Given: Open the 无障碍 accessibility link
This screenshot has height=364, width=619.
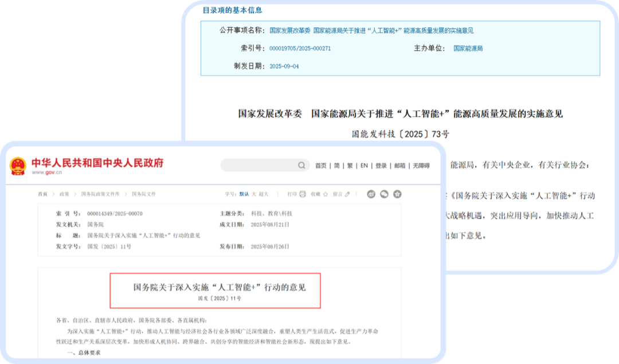Looking at the screenshot, I should 421,166.
